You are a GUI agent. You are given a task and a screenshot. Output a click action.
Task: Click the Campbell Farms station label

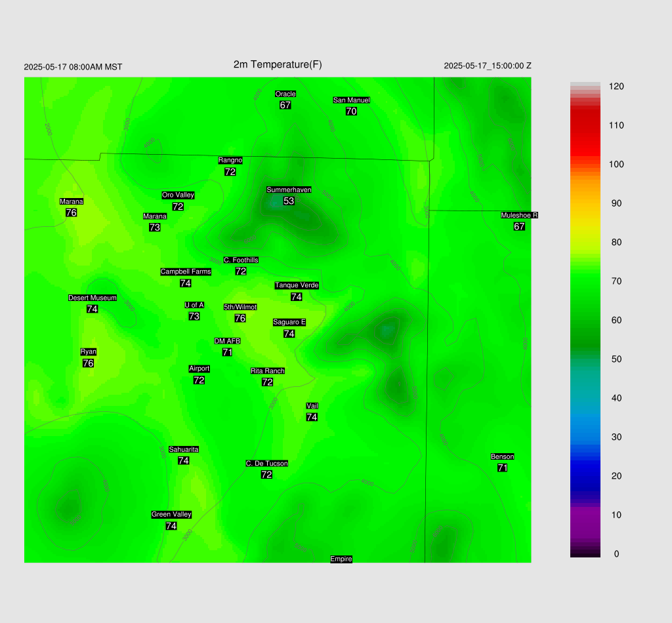point(186,271)
